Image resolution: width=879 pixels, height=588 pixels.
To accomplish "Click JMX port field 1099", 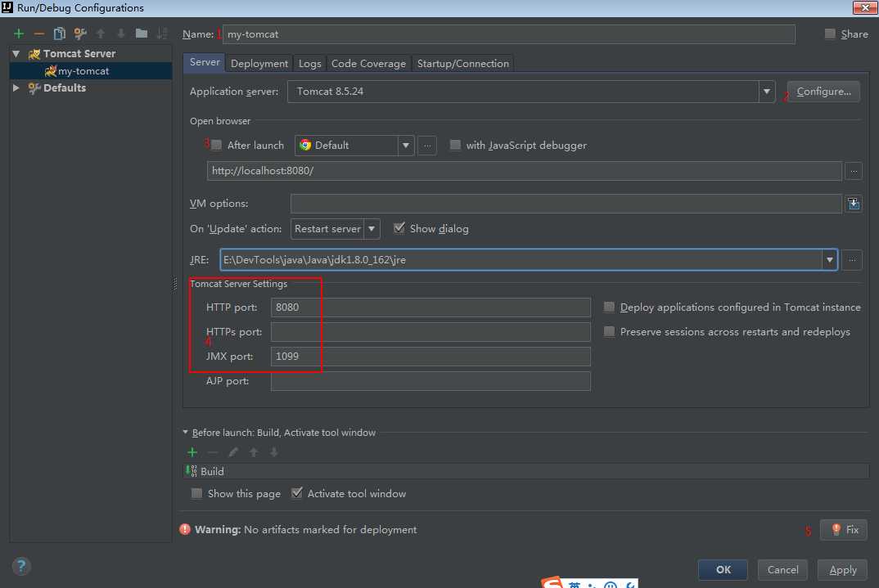I will click(x=430, y=357).
